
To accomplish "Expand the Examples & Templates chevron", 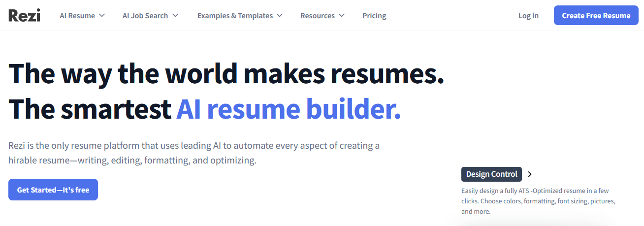I will 279,16.
